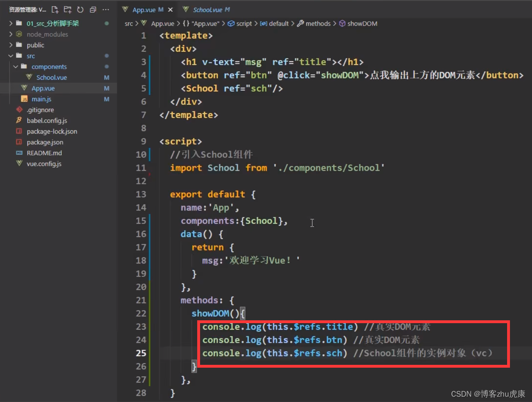Click the showDOM breadcrumb segment

pos(358,24)
